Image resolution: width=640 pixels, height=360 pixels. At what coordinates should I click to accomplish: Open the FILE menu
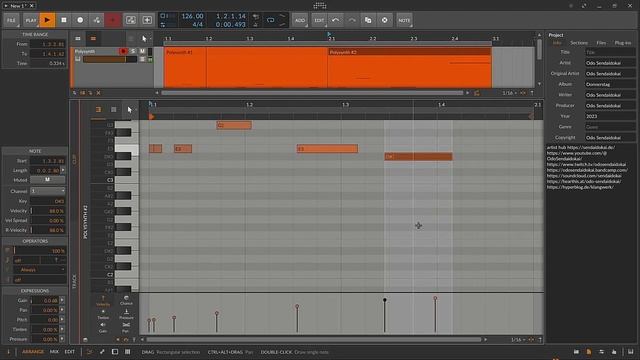[x=11, y=20]
